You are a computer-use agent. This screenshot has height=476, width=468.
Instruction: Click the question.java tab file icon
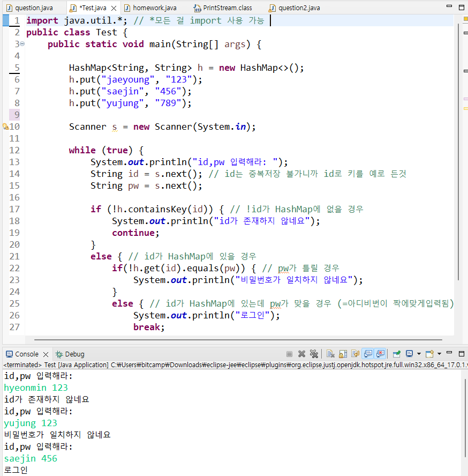pyautogui.click(x=10, y=8)
